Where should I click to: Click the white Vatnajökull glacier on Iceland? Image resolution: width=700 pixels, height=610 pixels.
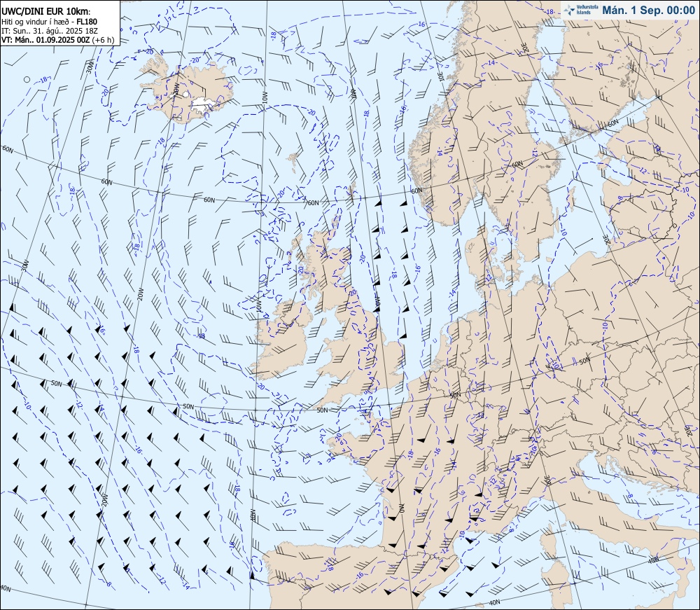point(204,104)
